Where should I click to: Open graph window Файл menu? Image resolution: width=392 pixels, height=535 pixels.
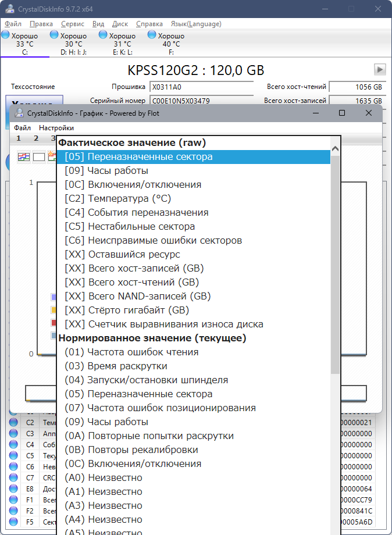23,128
